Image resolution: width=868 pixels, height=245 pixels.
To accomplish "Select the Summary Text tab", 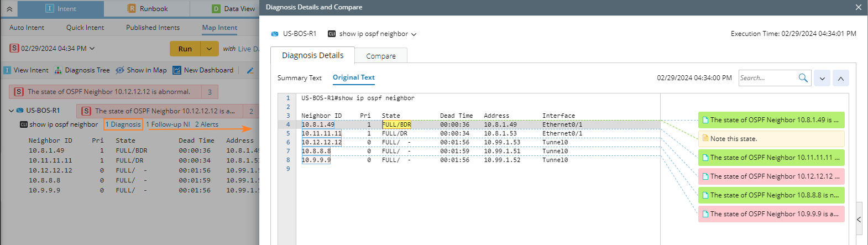I will [x=299, y=78].
